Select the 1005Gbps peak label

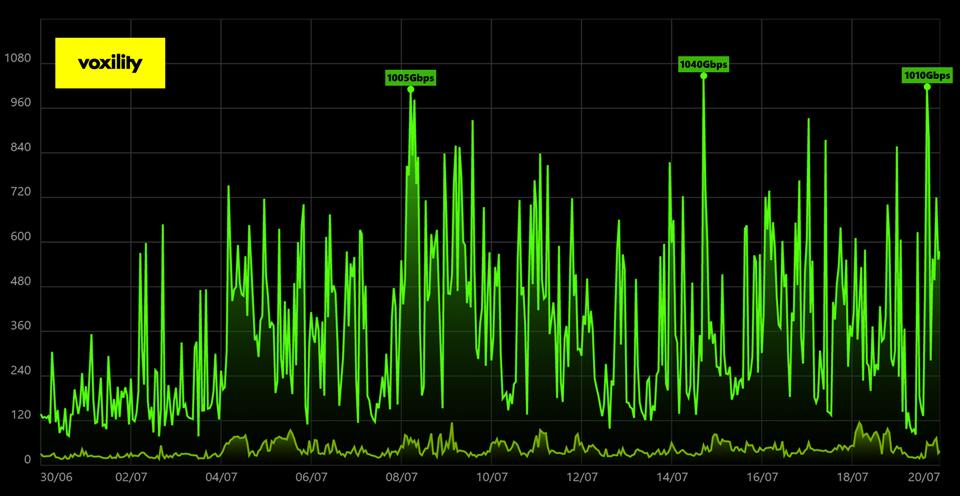411,78
